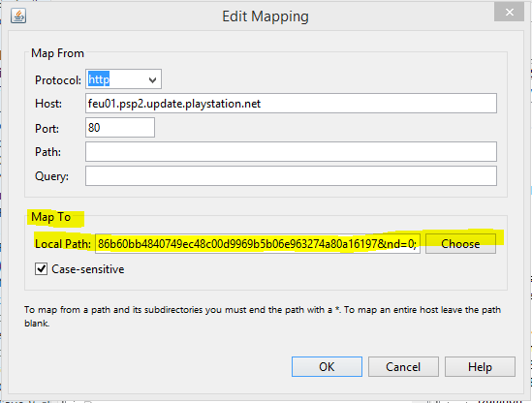Click into the empty Query field
The image size is (532, 403).
pos(291,175)
